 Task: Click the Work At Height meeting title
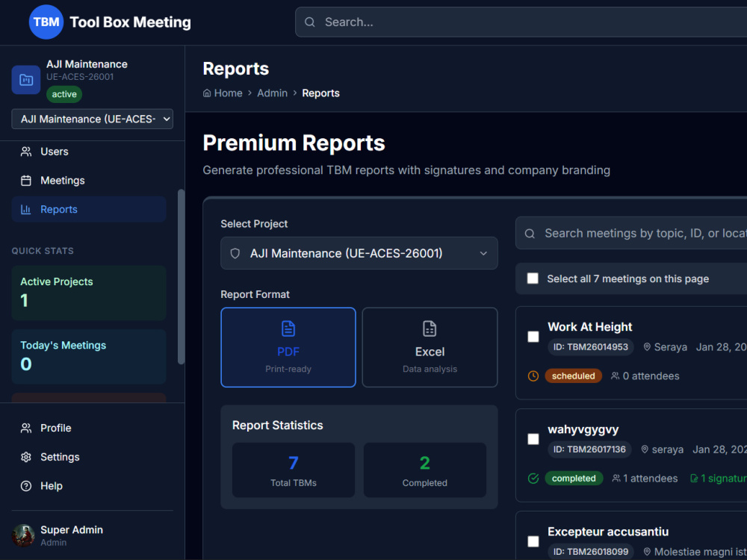[x=590, y=327]
